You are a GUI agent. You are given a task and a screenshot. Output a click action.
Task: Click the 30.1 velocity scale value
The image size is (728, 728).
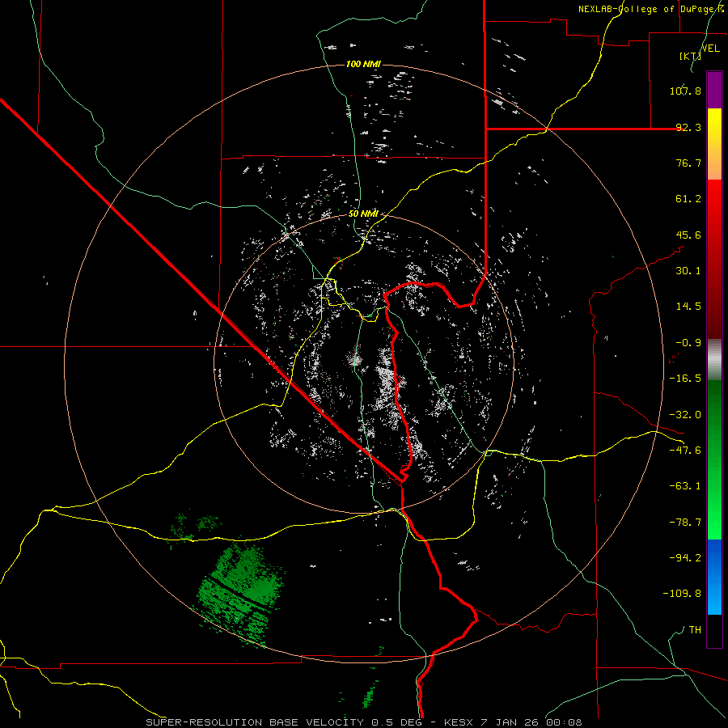pos(688,271)
